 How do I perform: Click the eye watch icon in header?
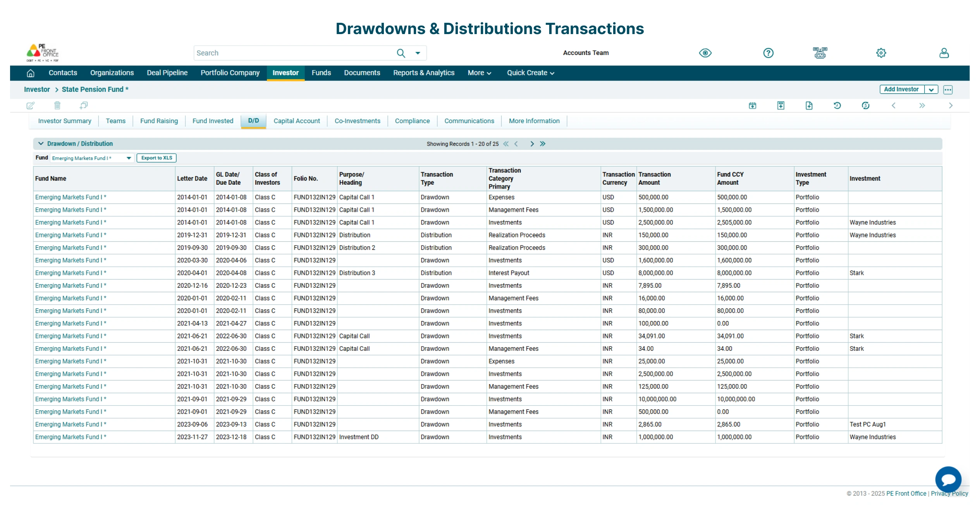click(705, 53)
